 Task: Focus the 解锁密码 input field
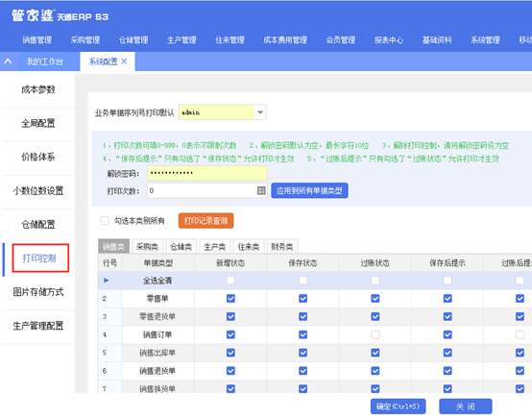[207, 173]
